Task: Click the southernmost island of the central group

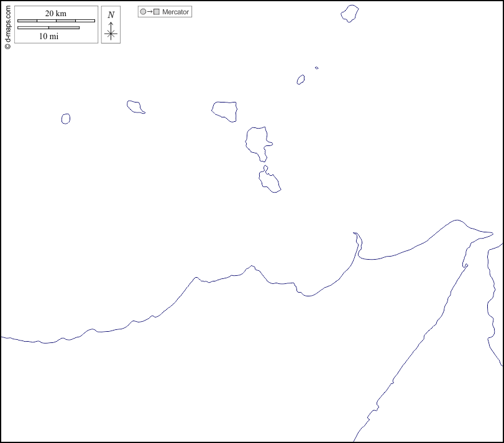Action: pyautogui.click(x=270, y=181)
